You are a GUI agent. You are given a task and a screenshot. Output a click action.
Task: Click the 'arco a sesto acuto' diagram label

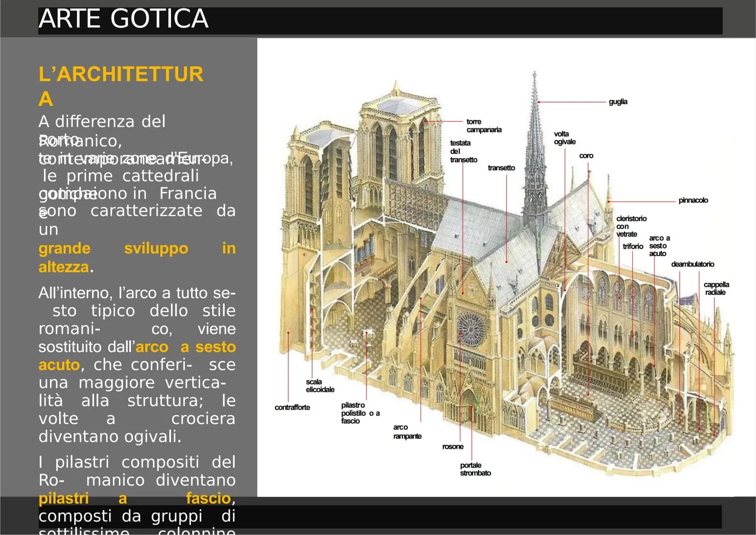tap(659, 246)
